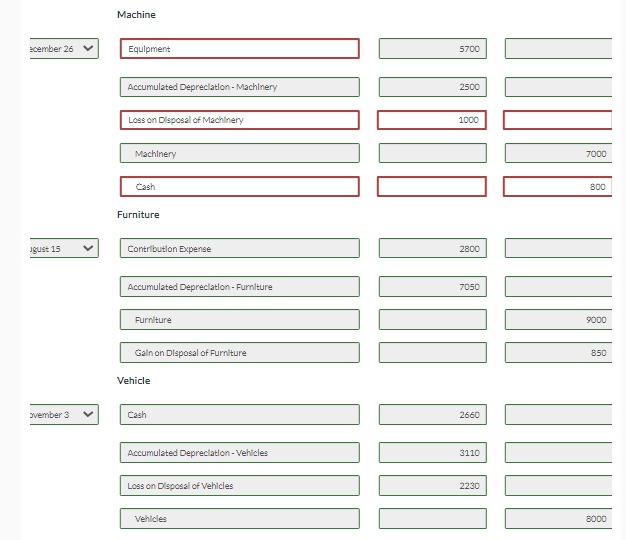Click the Cash account field under Vehicle
Viewport: 626px width, 540px height.
click(240, 415)
